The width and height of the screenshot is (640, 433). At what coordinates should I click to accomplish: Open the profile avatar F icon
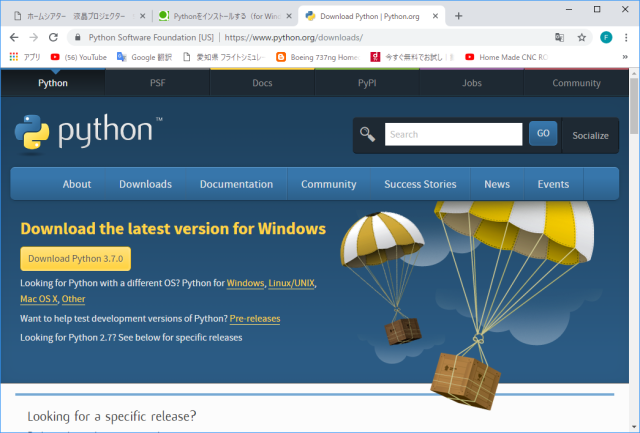[606, 38]
